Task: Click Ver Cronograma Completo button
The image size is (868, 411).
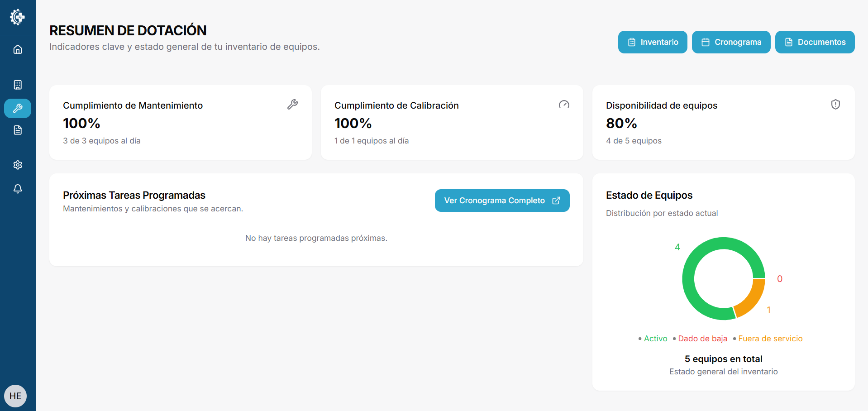Action: [502, 201]
